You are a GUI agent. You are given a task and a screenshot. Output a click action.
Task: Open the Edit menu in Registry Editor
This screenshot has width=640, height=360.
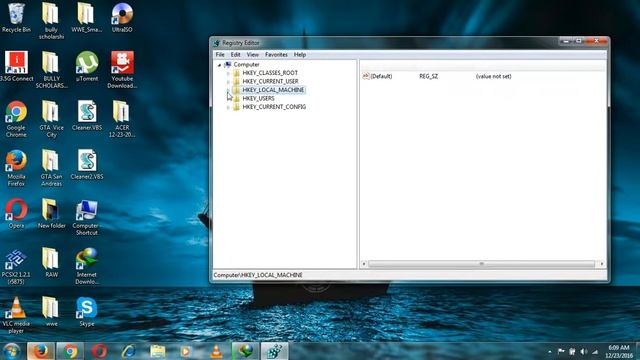[x=236, y=54]
